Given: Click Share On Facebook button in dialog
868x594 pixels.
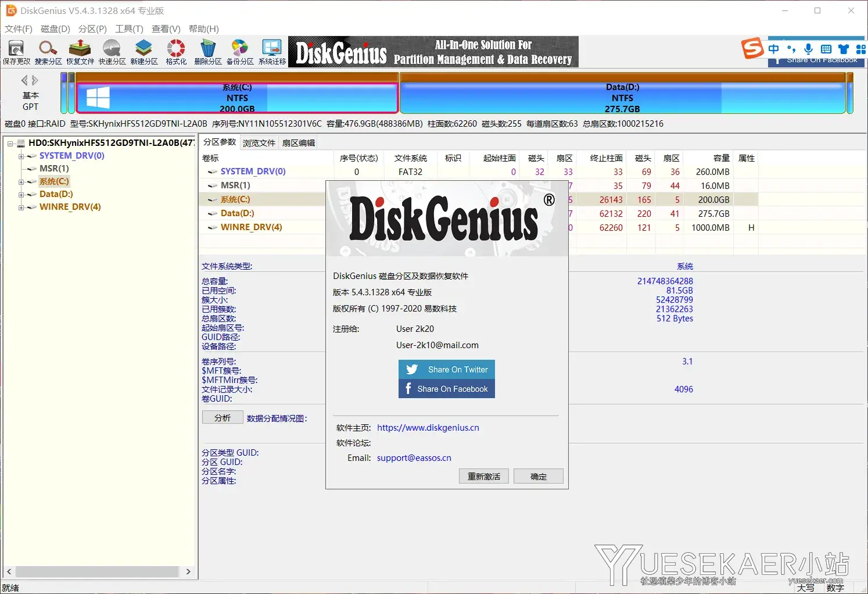Looking at the screenshot, I should (x=447, y=389).
